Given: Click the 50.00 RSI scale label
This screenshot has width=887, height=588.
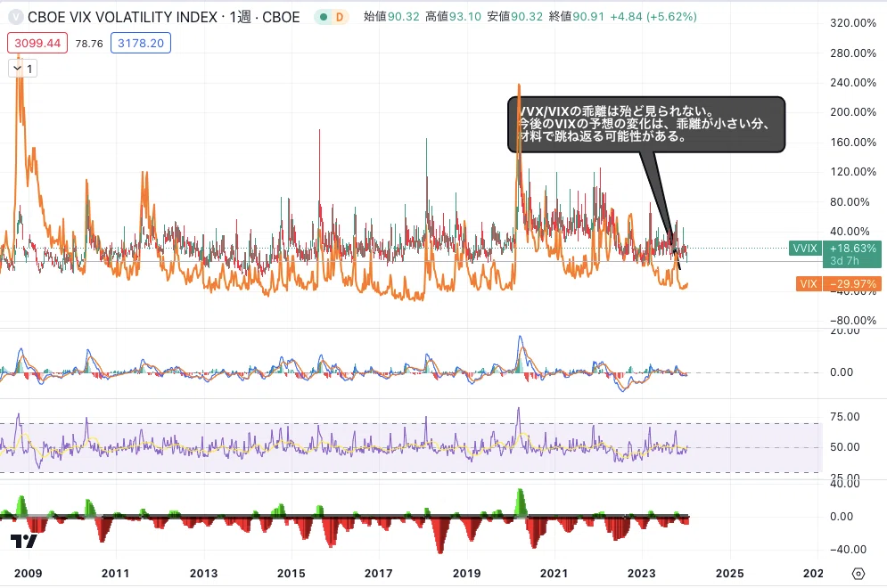Looking at the screenshot, I should pyautogui.click(x=844, y=446).
